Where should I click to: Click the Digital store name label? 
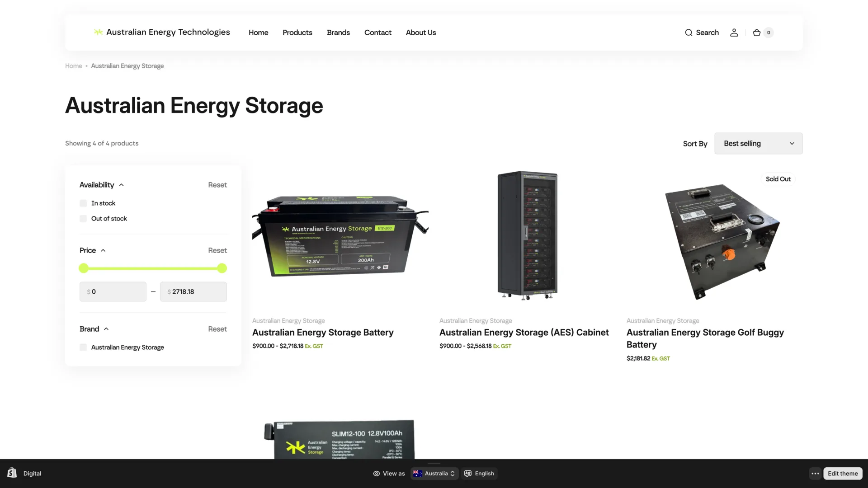pyautogui.click(x=33, y=474)
